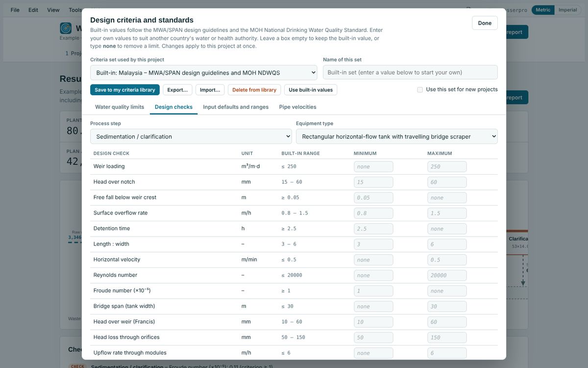The height and width of the screenshot is (368, 588).
Task: Click Reynolds number minimum field
Action: click(373, 275)
